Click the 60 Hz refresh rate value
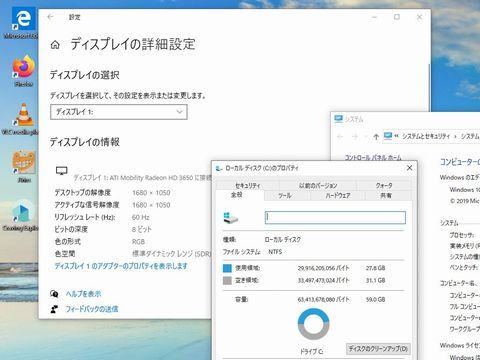480x360 pixels. (141, 217)
